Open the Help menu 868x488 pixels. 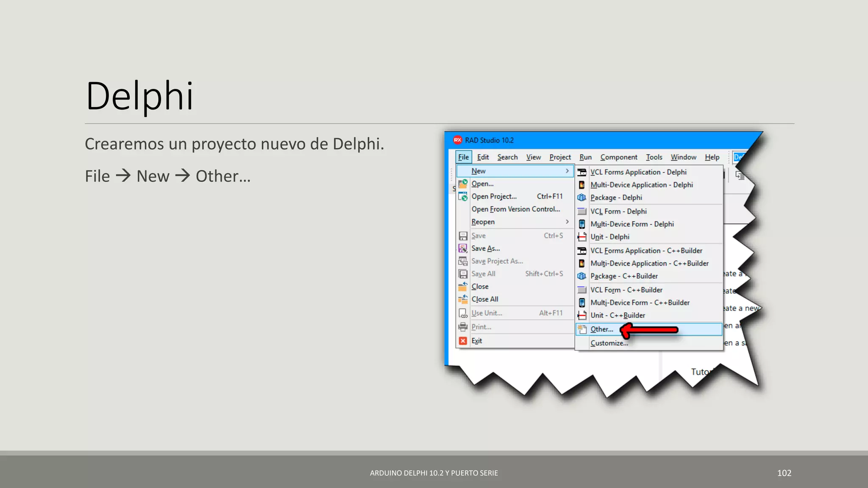(712, 157)
